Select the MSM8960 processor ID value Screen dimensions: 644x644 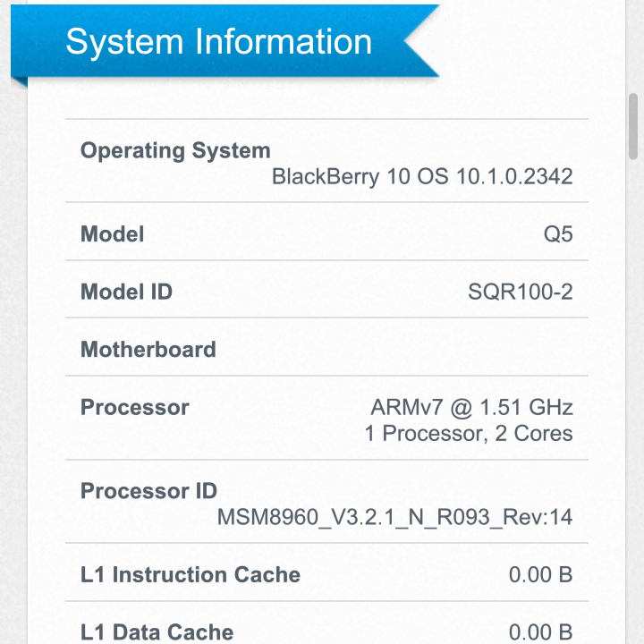point(394,517)
